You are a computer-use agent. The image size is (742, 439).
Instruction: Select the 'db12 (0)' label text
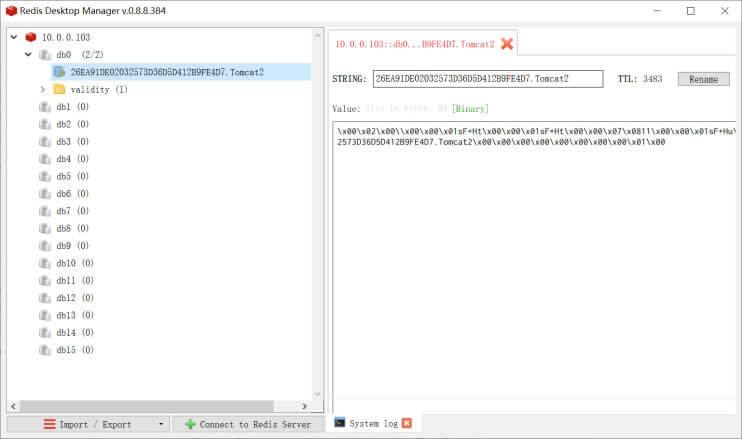click(x=75, y=298)
